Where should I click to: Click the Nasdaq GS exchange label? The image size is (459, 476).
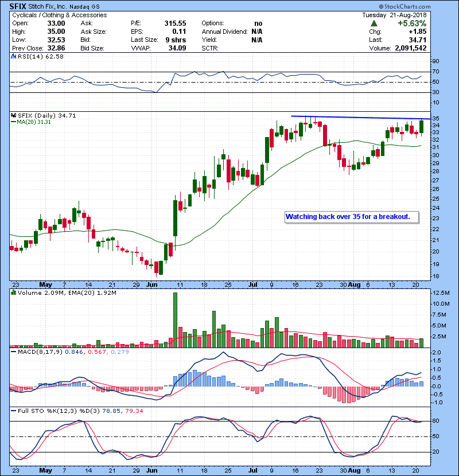[84, 7]
